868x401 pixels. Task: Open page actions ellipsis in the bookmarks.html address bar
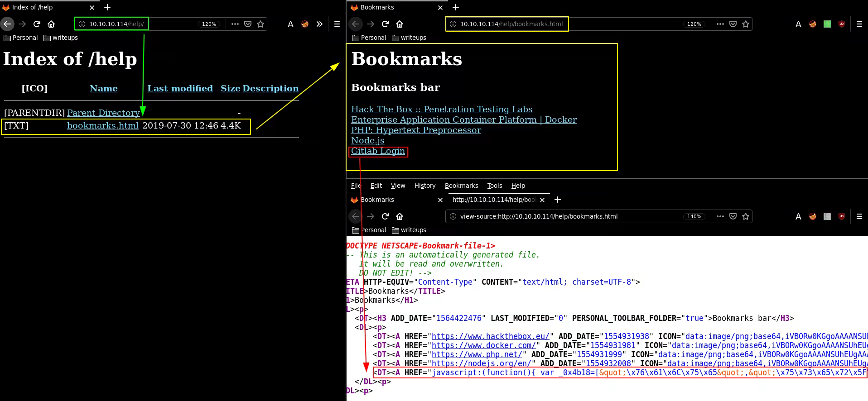(720, 24)
